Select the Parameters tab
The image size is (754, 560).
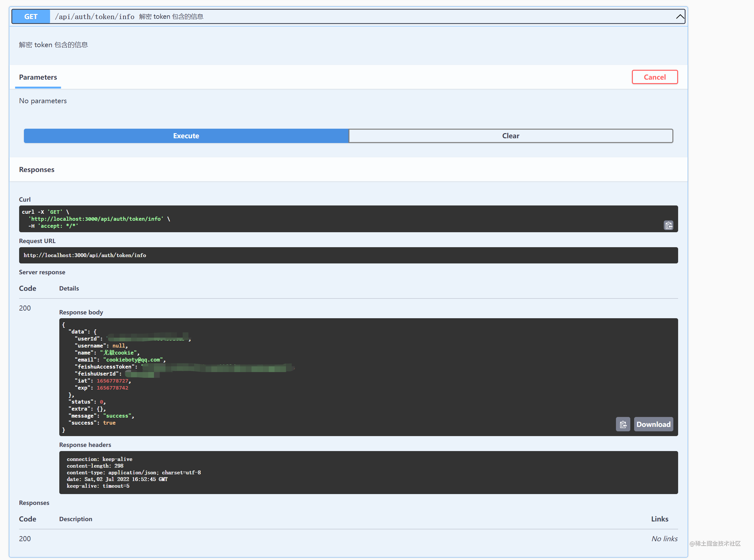coord(38,77)
